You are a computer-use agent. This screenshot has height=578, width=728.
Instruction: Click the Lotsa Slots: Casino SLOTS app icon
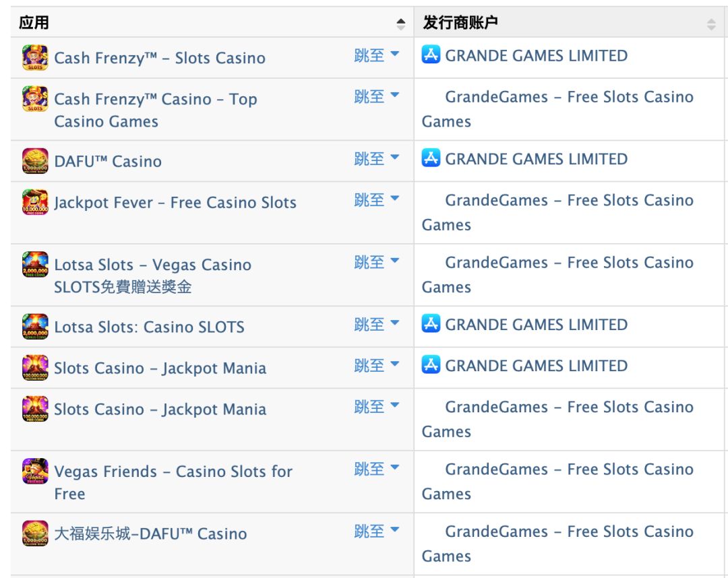pos(35,327)
